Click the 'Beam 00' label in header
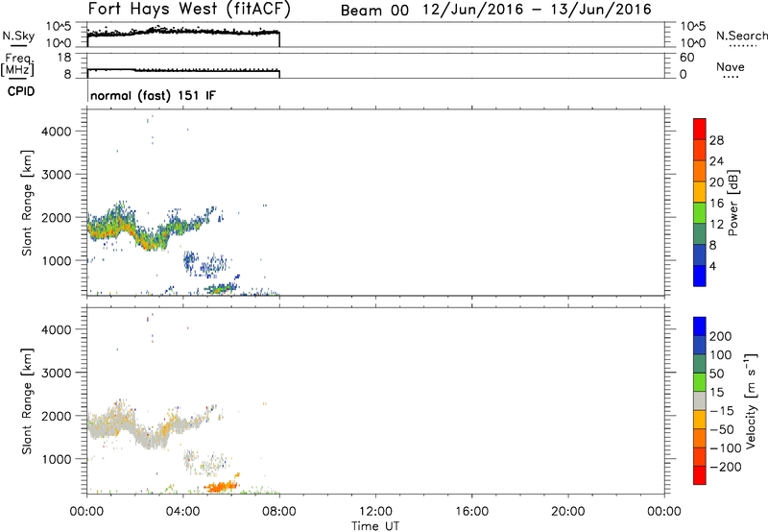This screenshot has height=532, width=768. point(374,11)
